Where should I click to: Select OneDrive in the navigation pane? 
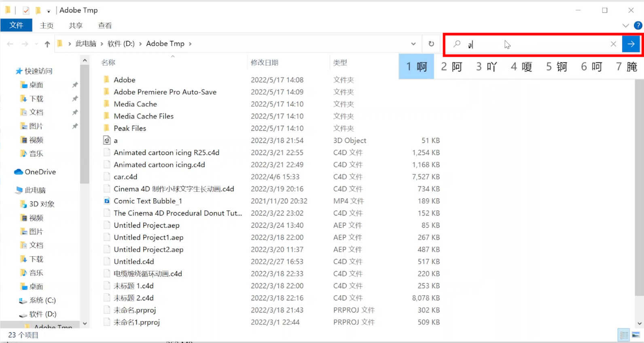(40, 172)
